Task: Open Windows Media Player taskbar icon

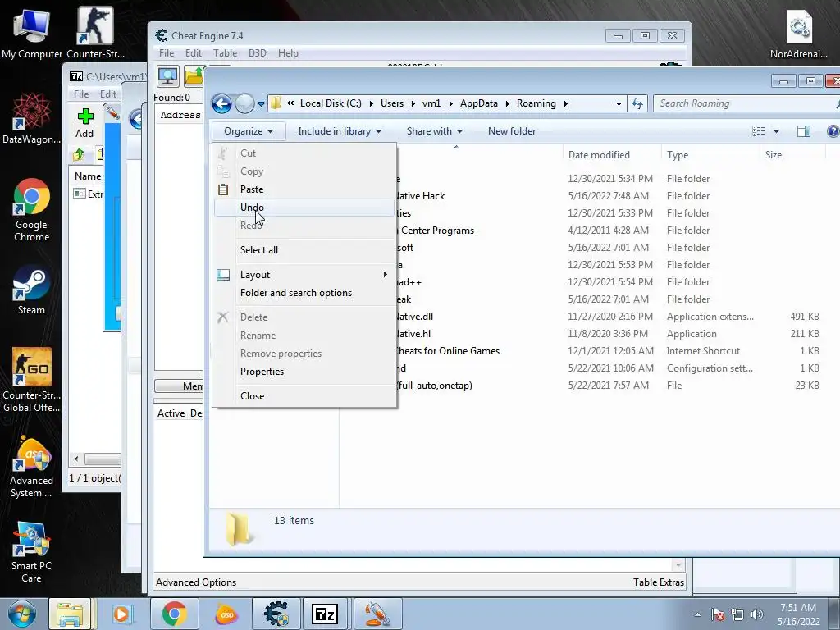Action: (121, 614)
